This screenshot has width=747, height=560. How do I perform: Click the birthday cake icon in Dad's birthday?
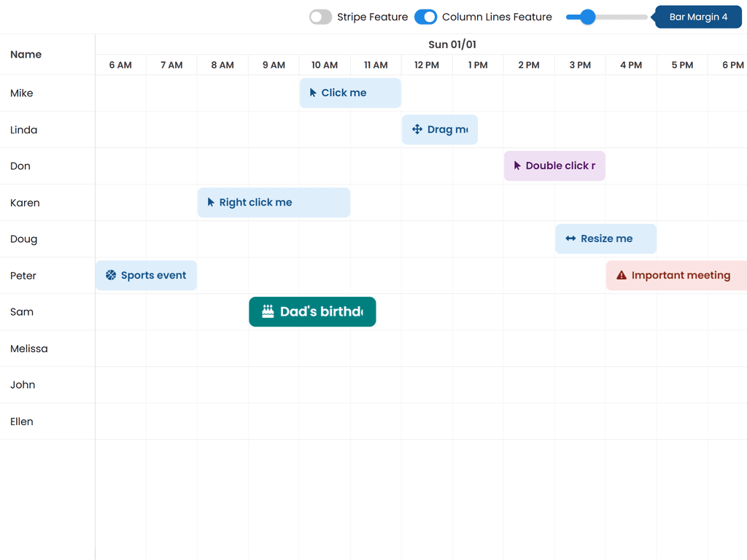tap(268, 311)
